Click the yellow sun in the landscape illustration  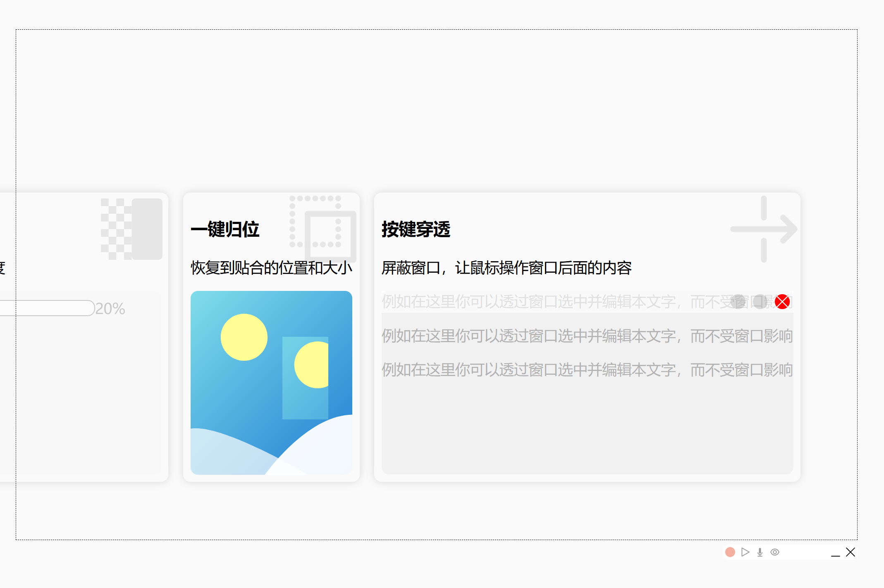[243, 337]
